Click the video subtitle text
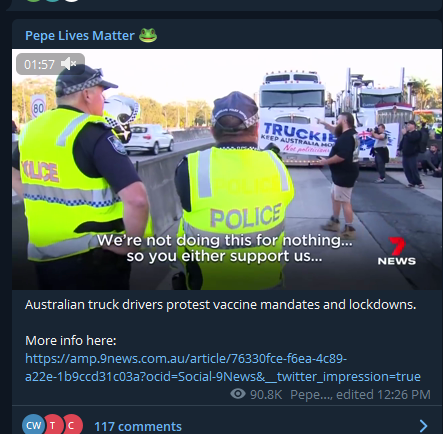 pyautogui.click(x=224, y=248)
